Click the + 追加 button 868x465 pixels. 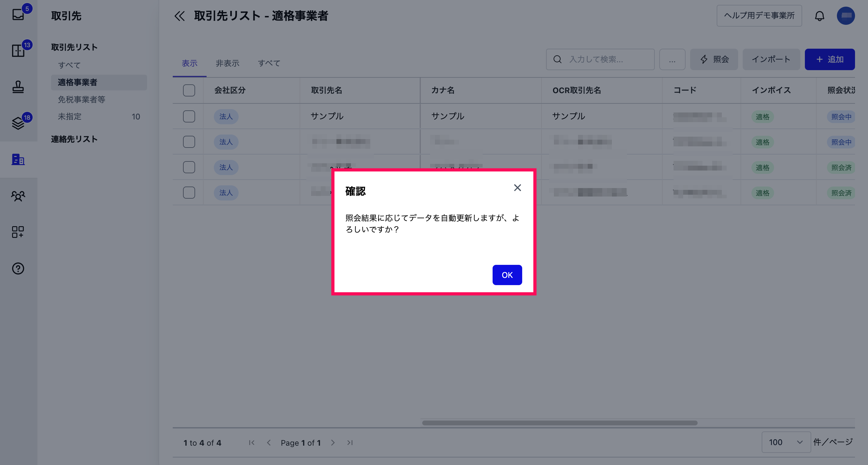[830, 59]
